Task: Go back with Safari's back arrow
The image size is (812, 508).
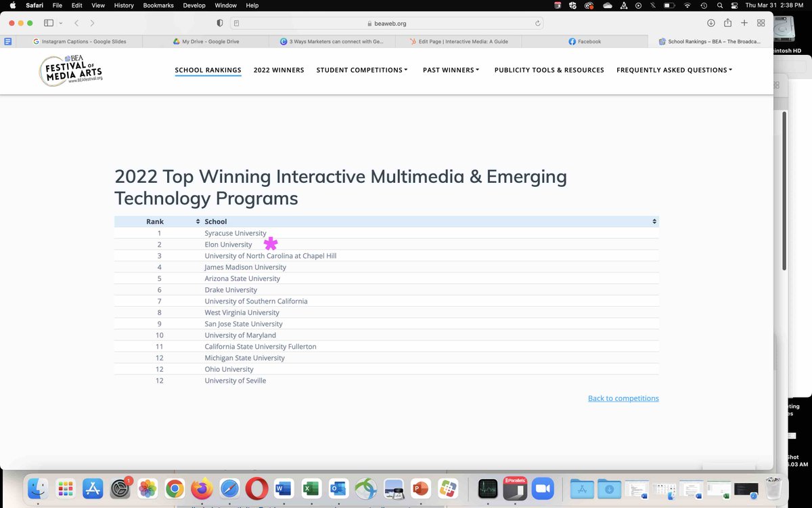Action: pos(76,23)
